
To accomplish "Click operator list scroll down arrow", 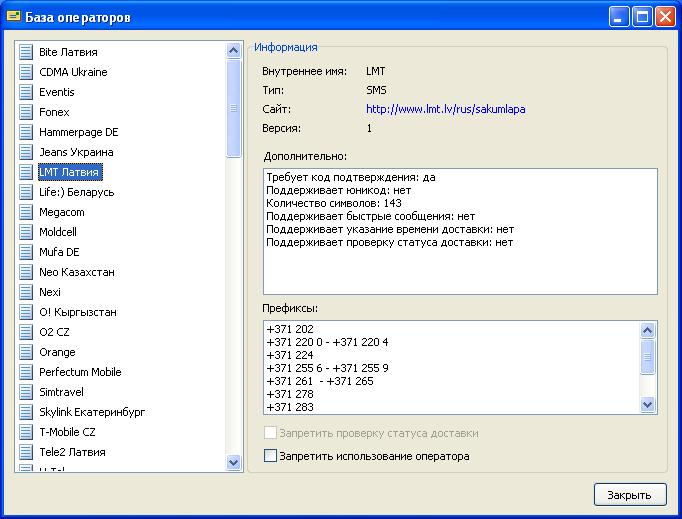I will click(x=234, y=462).
